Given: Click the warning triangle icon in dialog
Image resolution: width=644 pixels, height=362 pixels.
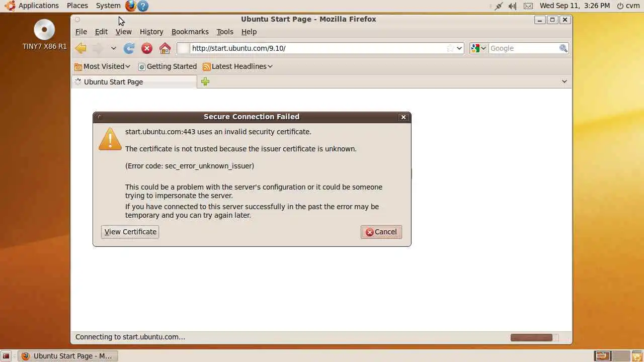Looking at the screenshot, I should point(110,139).
